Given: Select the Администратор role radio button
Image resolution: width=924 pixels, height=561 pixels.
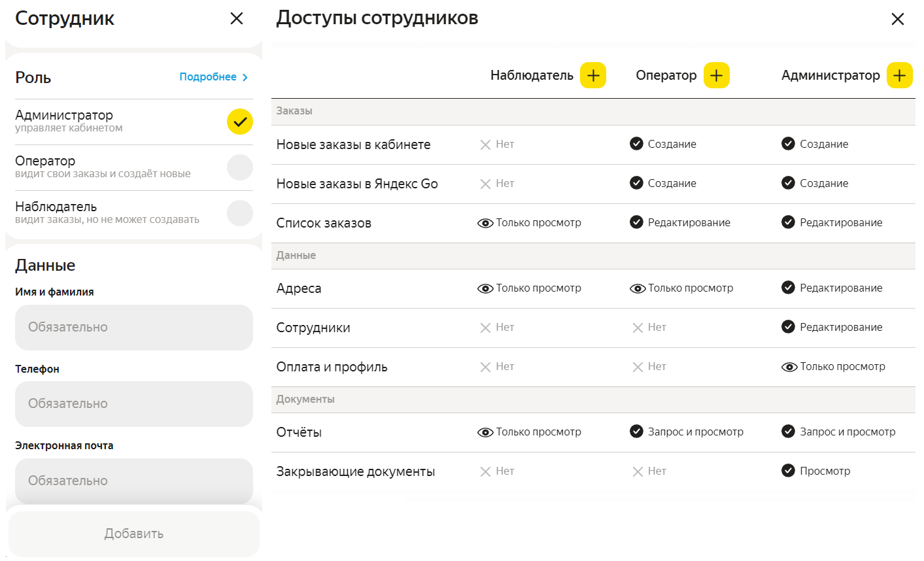Looking at the screenshot, I should tap(240, 122).
